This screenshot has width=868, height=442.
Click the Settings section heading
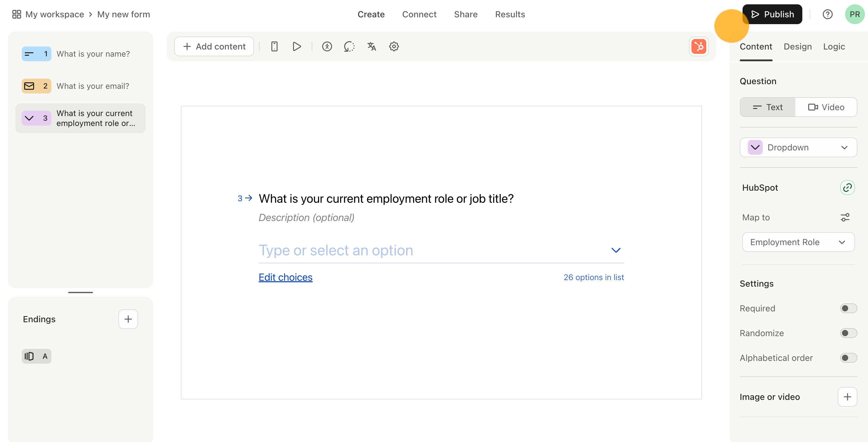[x=756, y=284]
